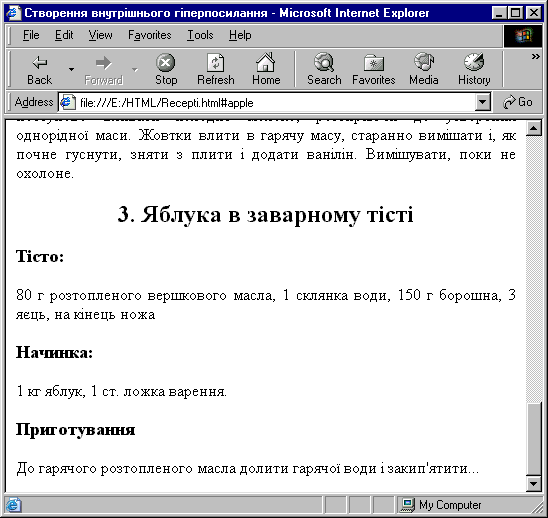Click the "Тісто:" subheading
548x518 pixels.
click(x=40, y=256)
